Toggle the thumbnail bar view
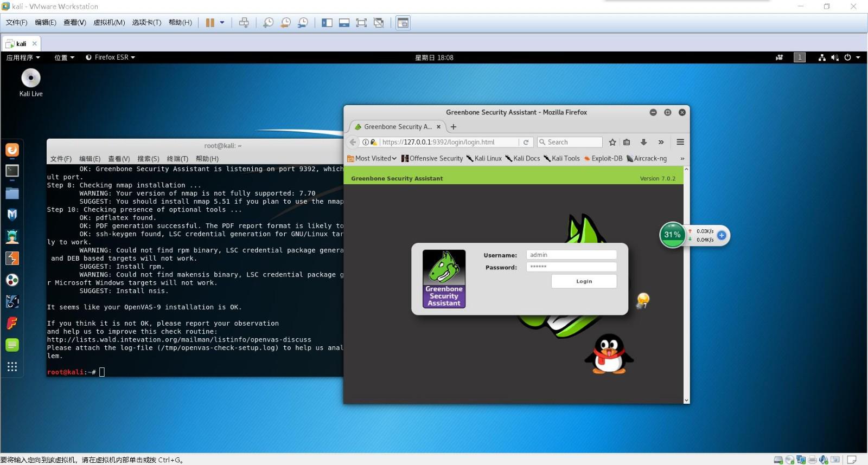This screenshot has height=465, width=868. click(344, 23)
